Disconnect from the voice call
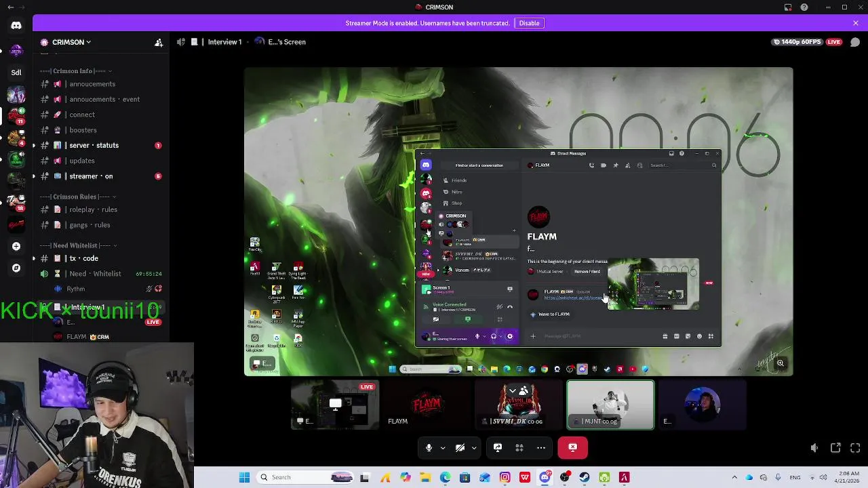This screenshot has width=868, height=488. tap(573, 448)
